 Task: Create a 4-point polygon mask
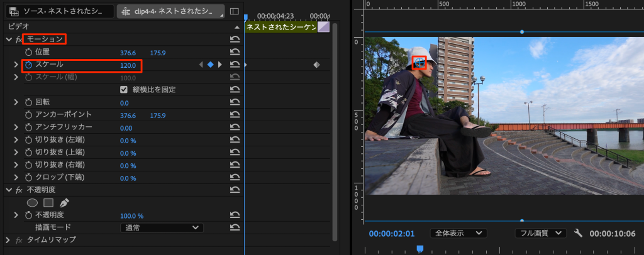pos(48,203)
